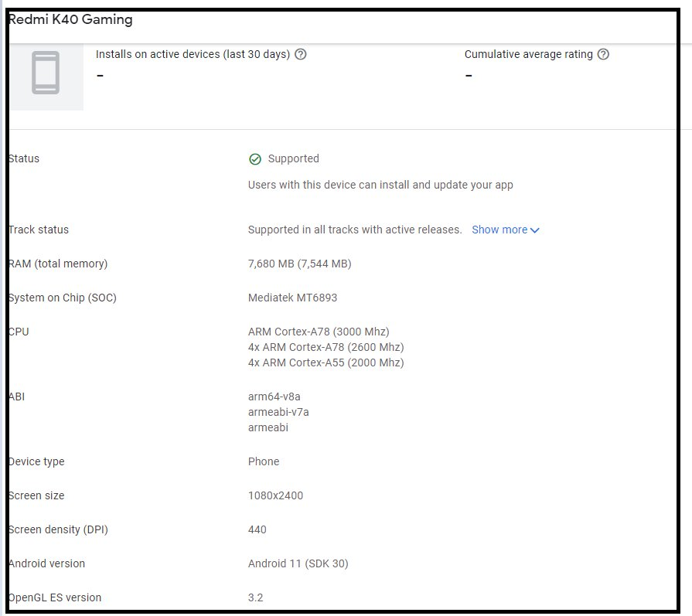
Task: Select 4x ARM Cortex-A78 (2600 Mhz) line
Action: point(326,347)
